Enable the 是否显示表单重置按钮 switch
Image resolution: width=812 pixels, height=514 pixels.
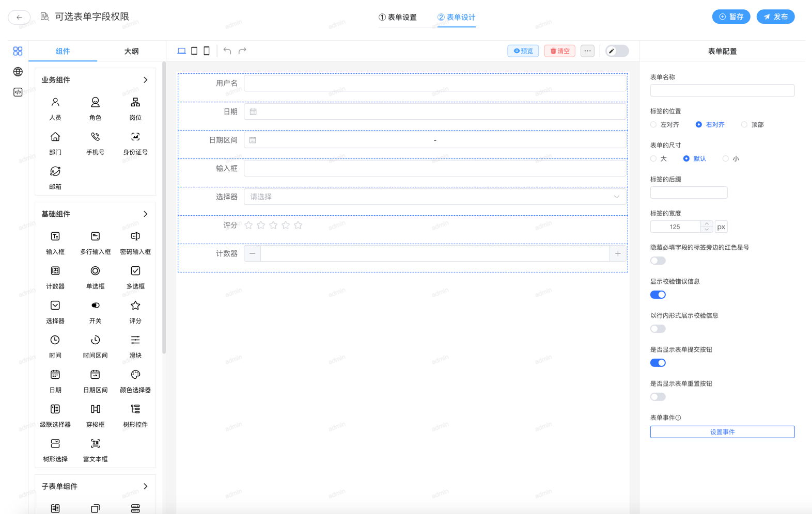pyautogui.click(x=658, y=397)
